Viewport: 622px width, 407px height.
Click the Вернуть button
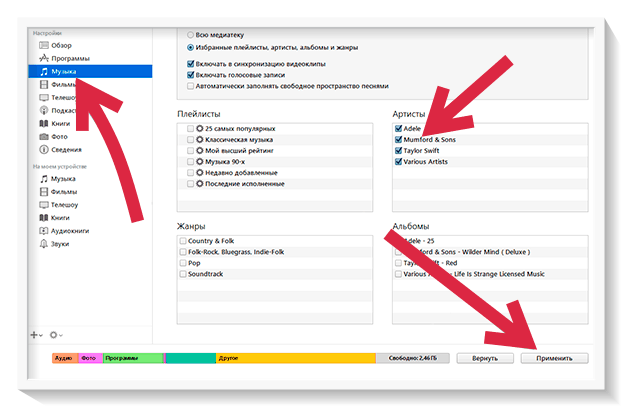tap(485, 357)
